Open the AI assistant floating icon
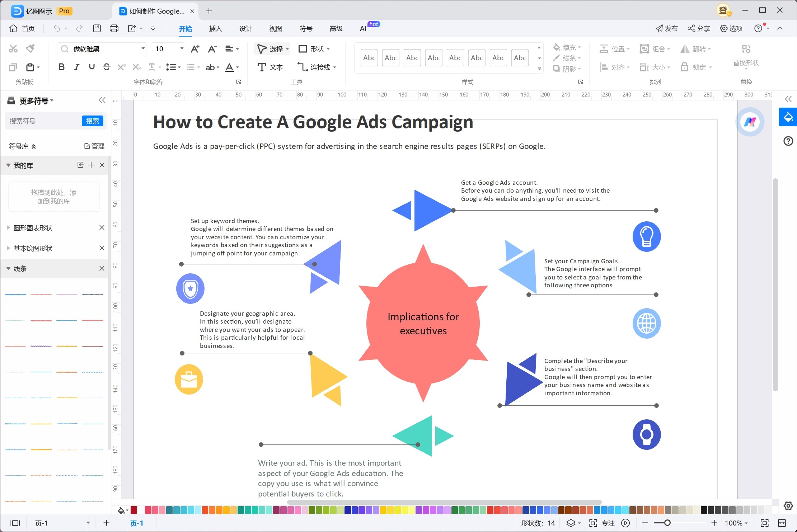The image size is (797, 532). (x=750, y=122)
